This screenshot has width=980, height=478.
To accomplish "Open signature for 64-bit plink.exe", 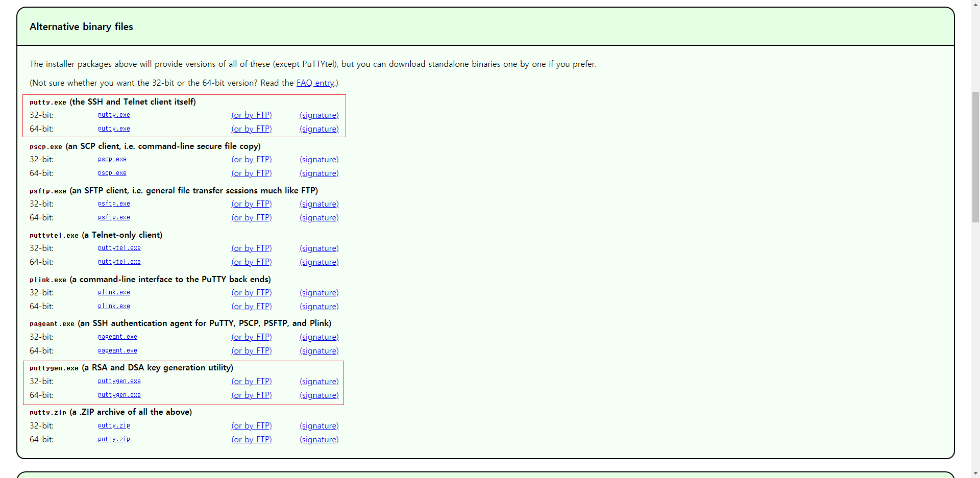I will pyautogui.click(x=319, y=306).
